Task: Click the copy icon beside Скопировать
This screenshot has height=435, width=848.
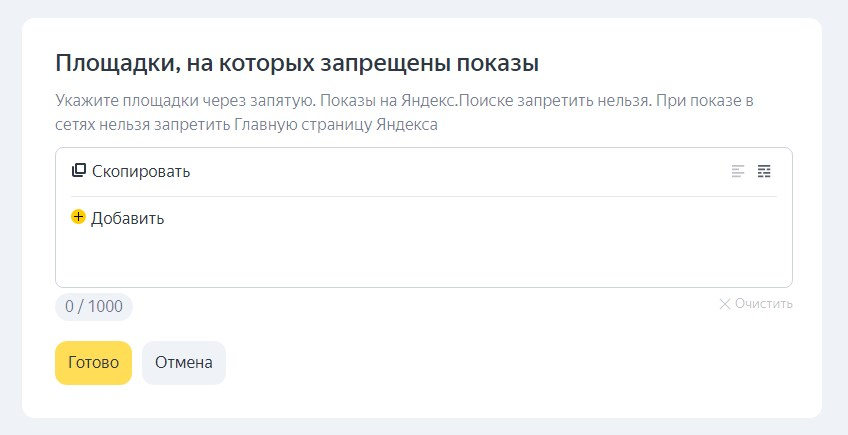Action: (x=79, y=171)
